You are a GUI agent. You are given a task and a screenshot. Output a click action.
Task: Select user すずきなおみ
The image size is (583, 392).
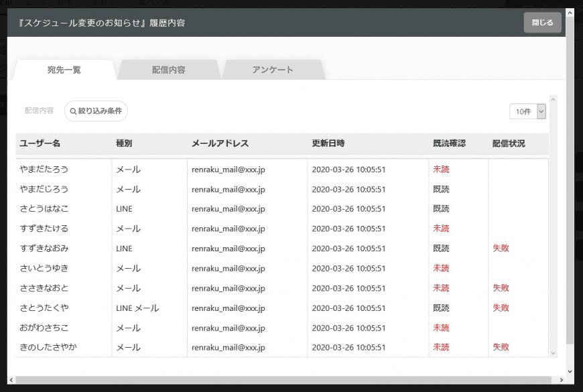(x=44, y=248)
